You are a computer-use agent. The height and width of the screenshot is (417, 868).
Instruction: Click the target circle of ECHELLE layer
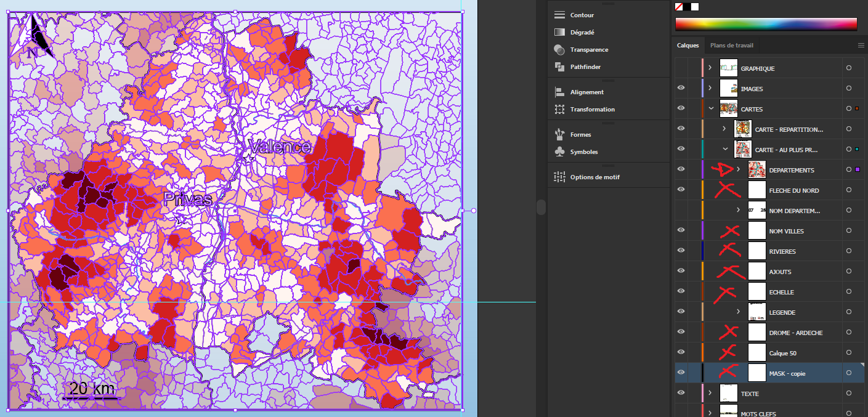[x=849, y=292]
